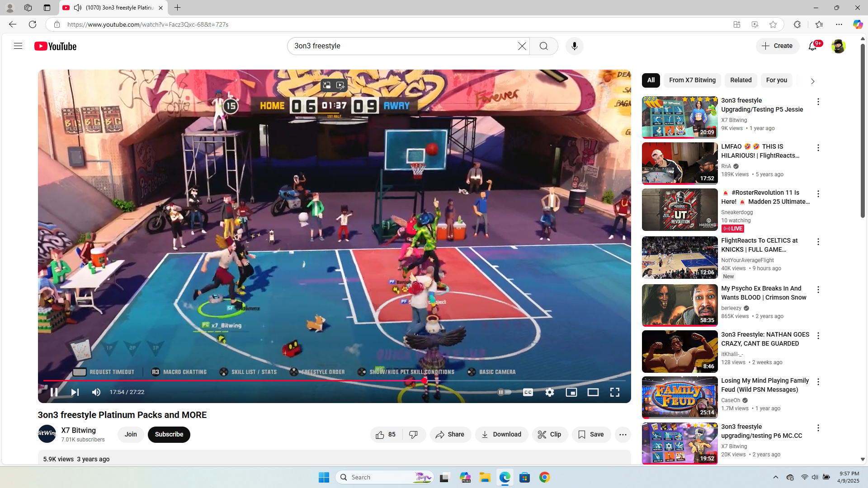Add this page to favorites with star icon
Image resolution: width=868 pixels, height=488 pixels.
point(773,24)
